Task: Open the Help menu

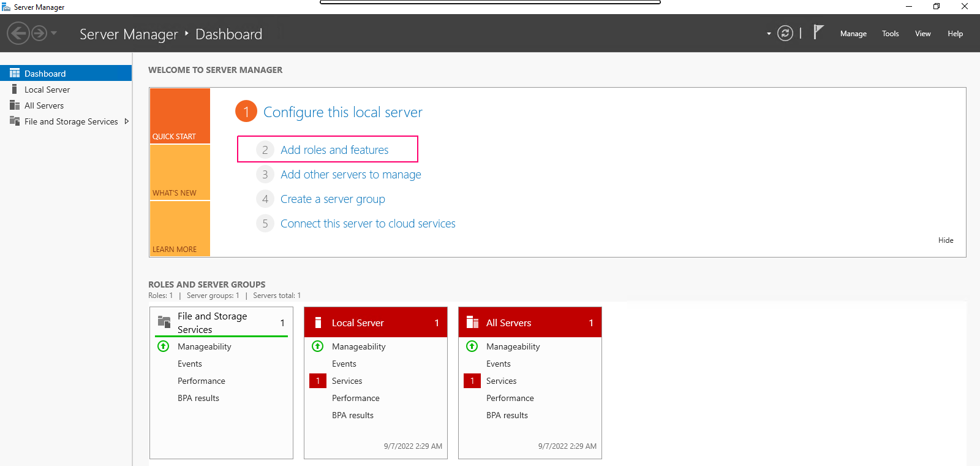Action: (956, 34)
